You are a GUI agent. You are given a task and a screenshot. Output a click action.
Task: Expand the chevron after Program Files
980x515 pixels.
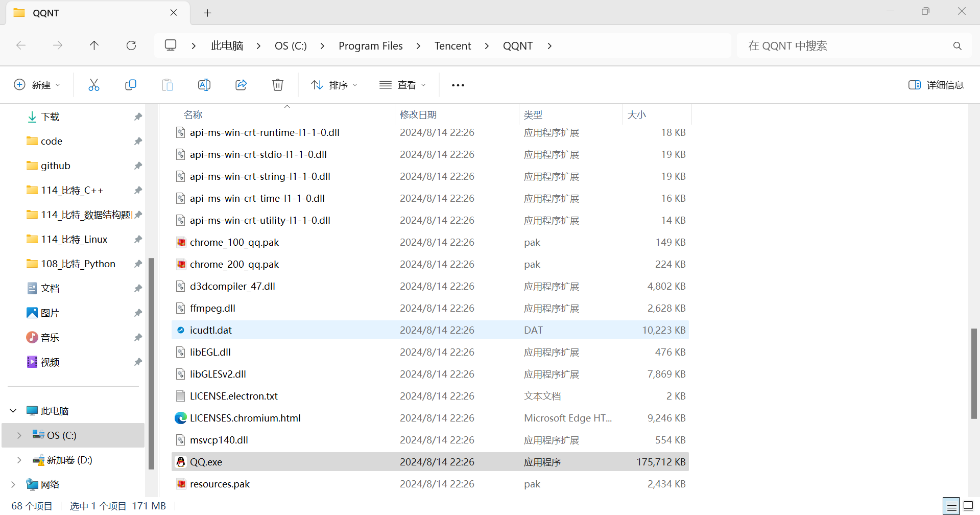[x=418, y=46]
